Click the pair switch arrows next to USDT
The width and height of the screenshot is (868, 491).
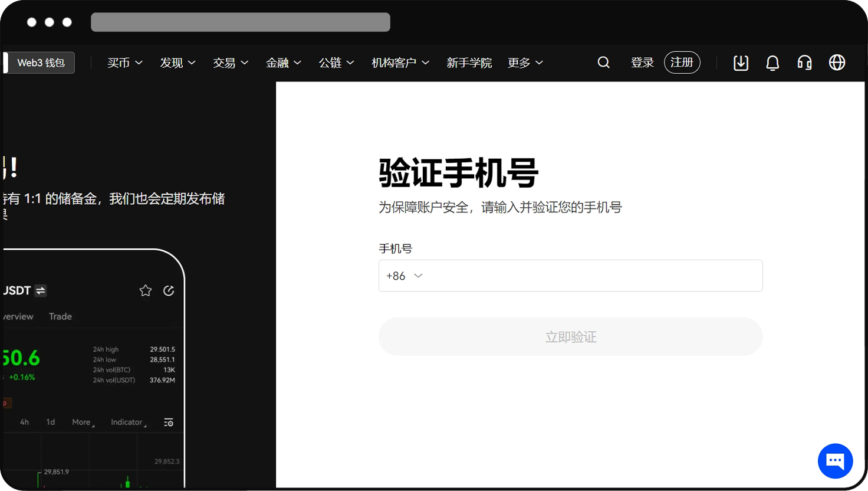pyautogui.click(x=40, y=290)
